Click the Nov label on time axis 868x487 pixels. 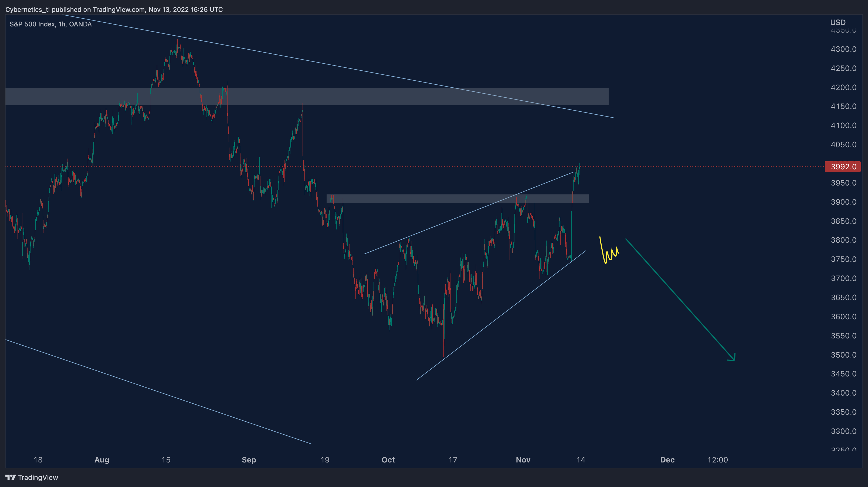[x=523, y=460]
